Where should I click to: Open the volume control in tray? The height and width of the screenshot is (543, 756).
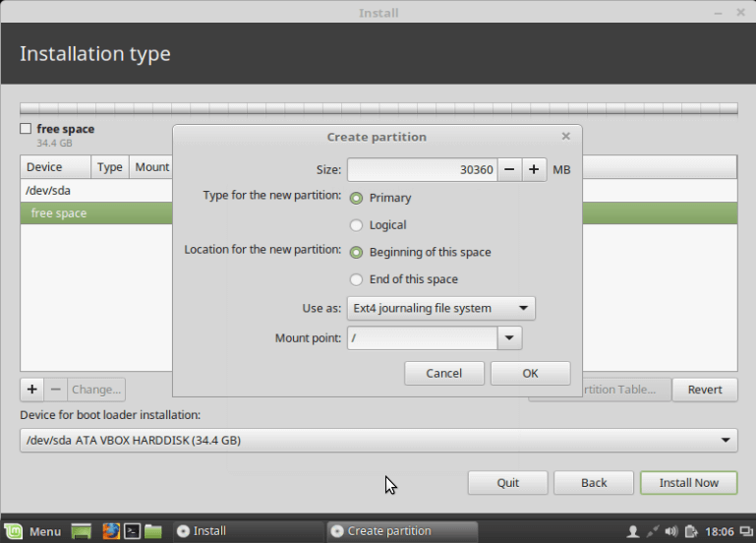pyautogui.click(x=671, y=531)
